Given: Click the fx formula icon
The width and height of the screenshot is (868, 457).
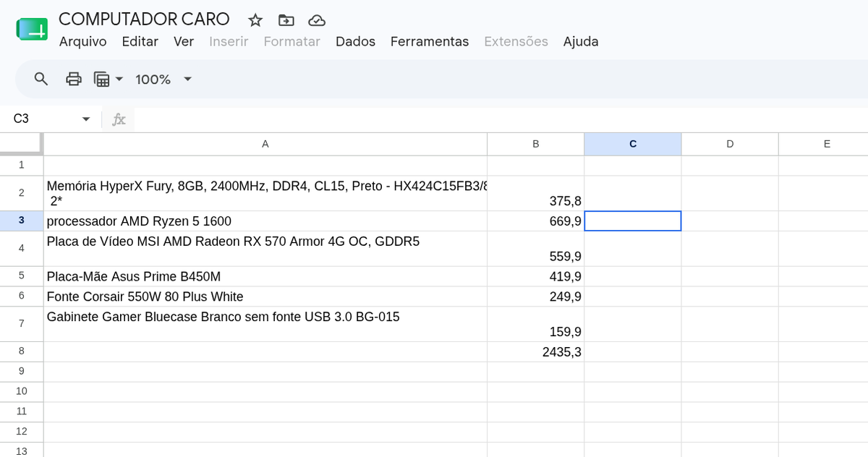Looking at the screenshot, I should click(119, 119).
